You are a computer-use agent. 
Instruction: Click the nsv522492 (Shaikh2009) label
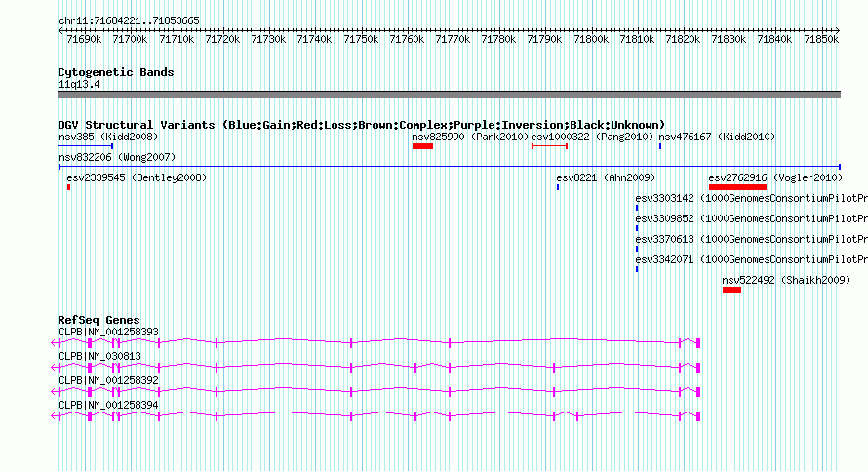785,280
